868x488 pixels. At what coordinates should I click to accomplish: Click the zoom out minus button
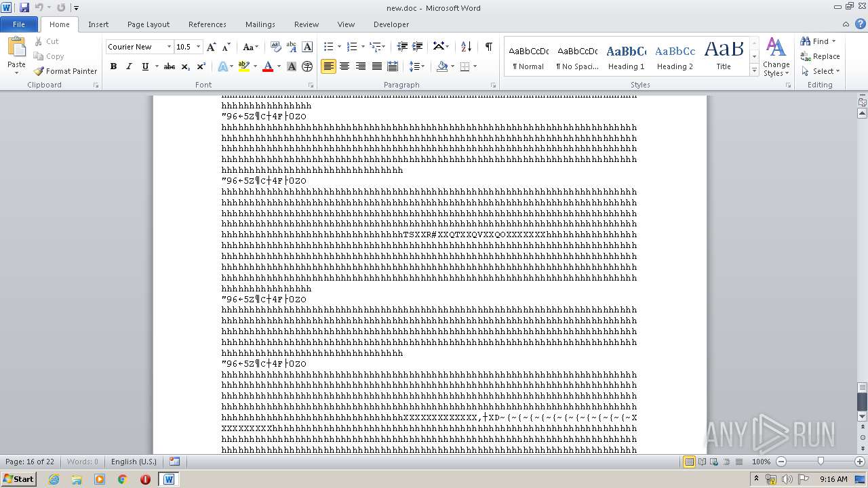coord(781,462)
